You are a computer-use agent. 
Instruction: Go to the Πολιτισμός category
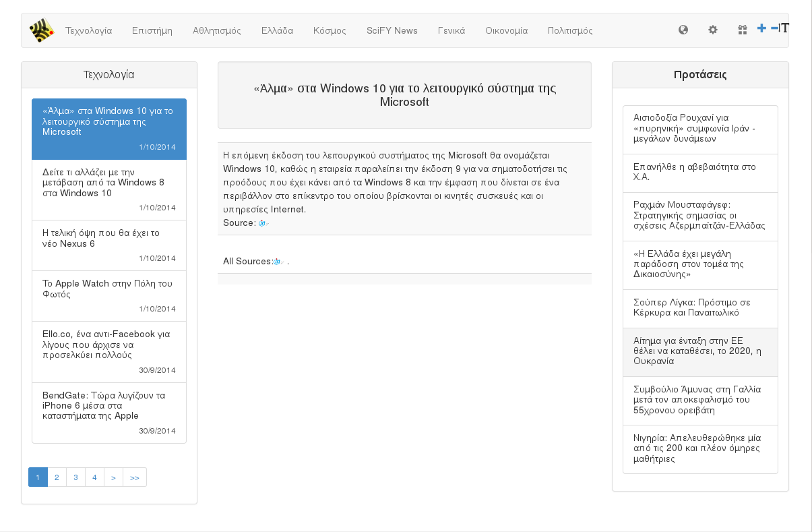570,30
